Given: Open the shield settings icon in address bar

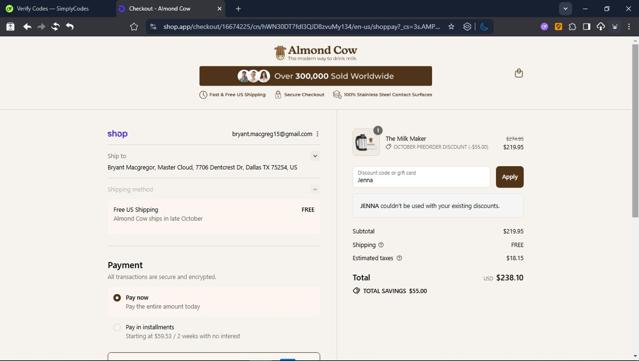Looking at the screenshot, I should click(467, 26).
